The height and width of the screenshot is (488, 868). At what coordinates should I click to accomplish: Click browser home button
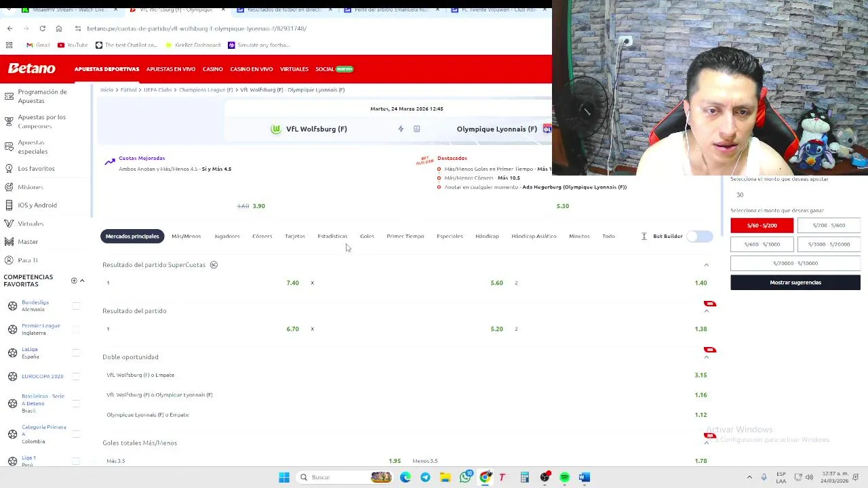(58, 28)
